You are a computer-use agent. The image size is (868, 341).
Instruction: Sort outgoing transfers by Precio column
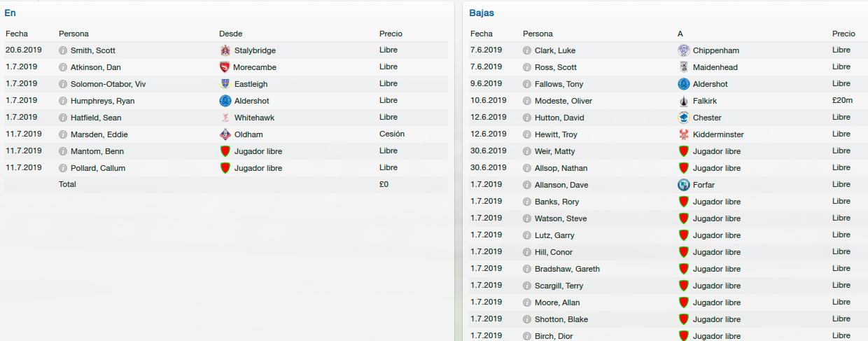click(x=843, y=34)
